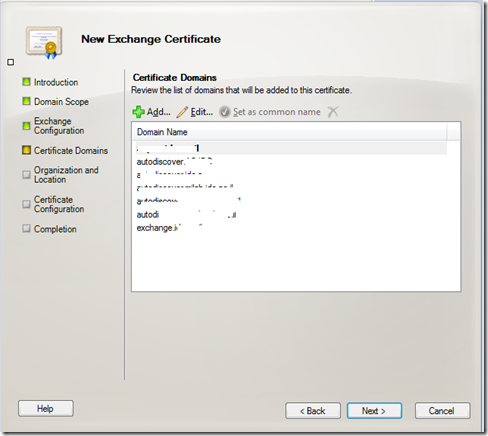Select Certificate Configuration wizard step

coord(59,204)
